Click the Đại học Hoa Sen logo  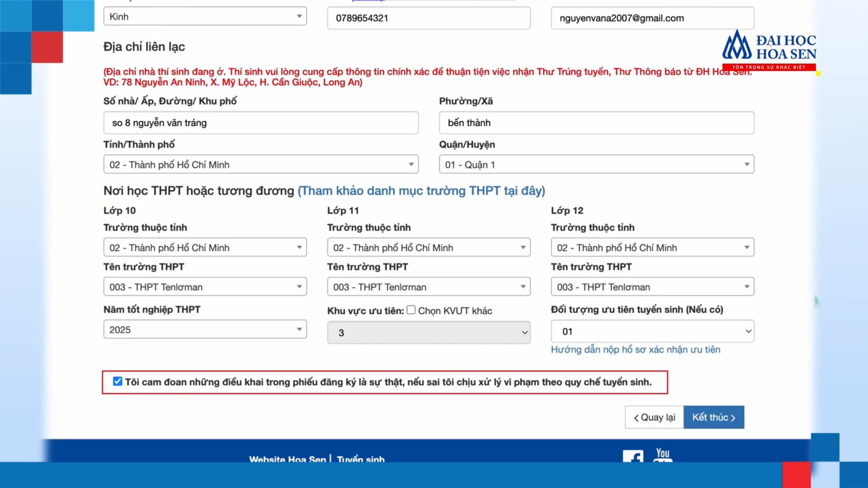tap(769, 50)
